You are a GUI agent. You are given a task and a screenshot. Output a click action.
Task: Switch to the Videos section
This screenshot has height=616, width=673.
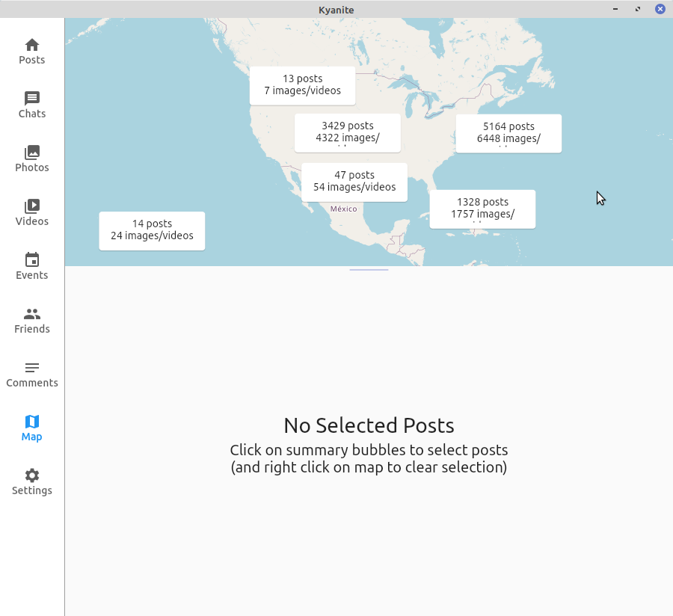point(32,206)
